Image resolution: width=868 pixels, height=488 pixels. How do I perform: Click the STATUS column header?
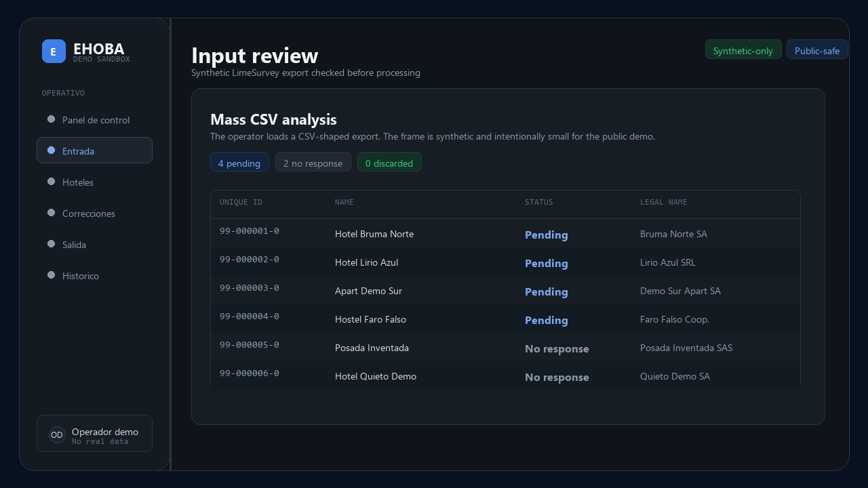pyautogui.click(x=538, y=203)
